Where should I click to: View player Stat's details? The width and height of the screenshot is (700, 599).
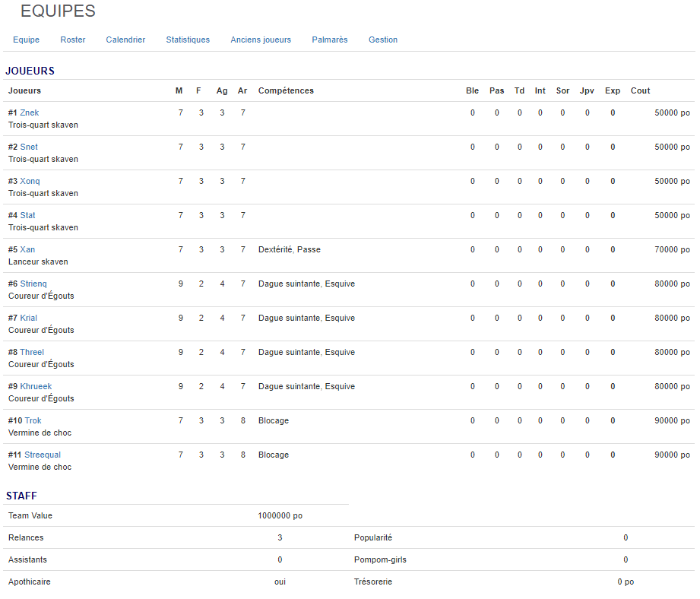click(28, 215)
